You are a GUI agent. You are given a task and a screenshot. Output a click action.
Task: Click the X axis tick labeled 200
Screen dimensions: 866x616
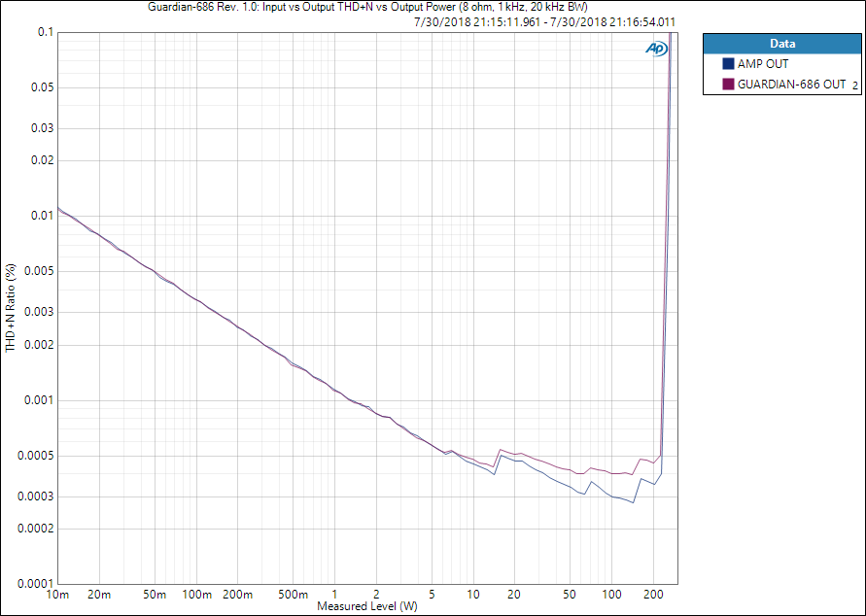click(x=653, y=595)
